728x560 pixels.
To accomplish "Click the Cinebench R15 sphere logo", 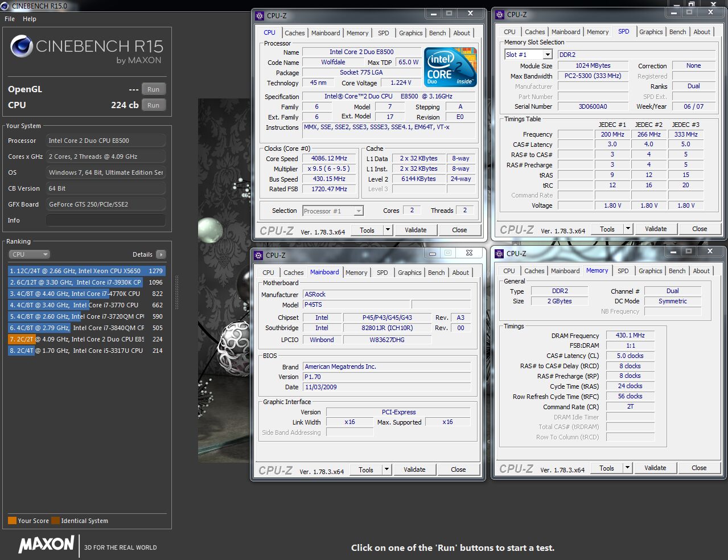I will pyautogui.click(x=21, y=47).
